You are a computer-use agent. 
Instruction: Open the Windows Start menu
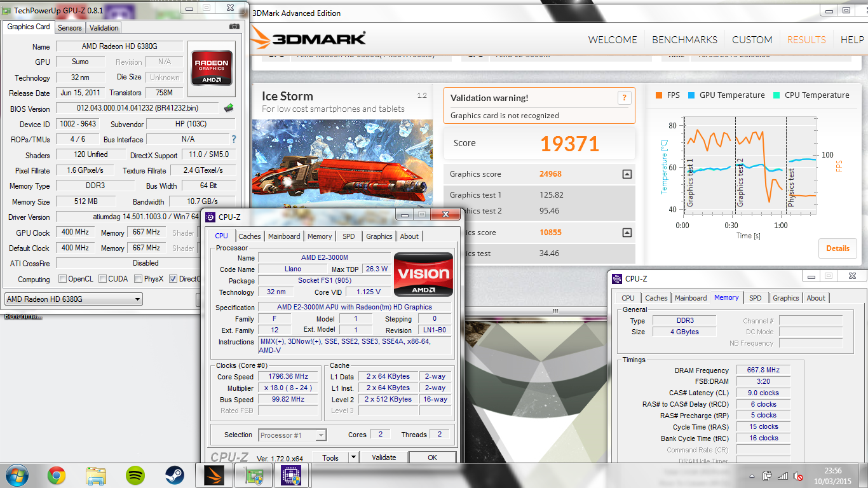[x=17, y=475]
